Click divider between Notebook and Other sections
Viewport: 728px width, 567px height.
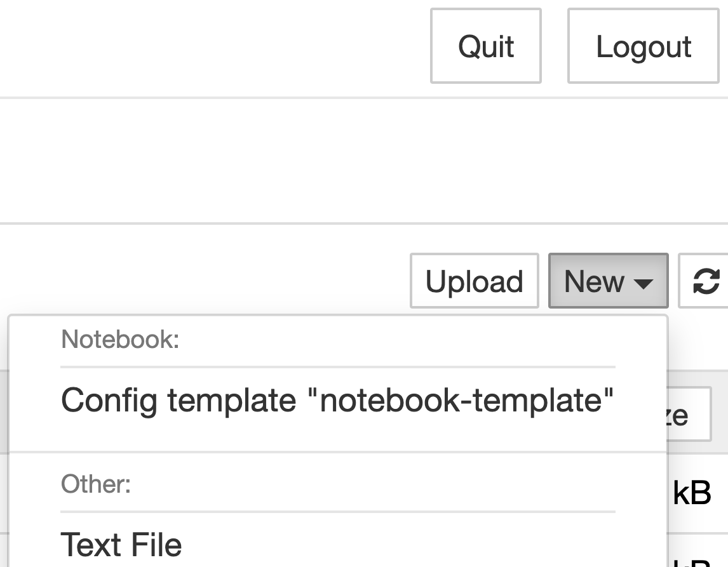[x=337, y=452]
